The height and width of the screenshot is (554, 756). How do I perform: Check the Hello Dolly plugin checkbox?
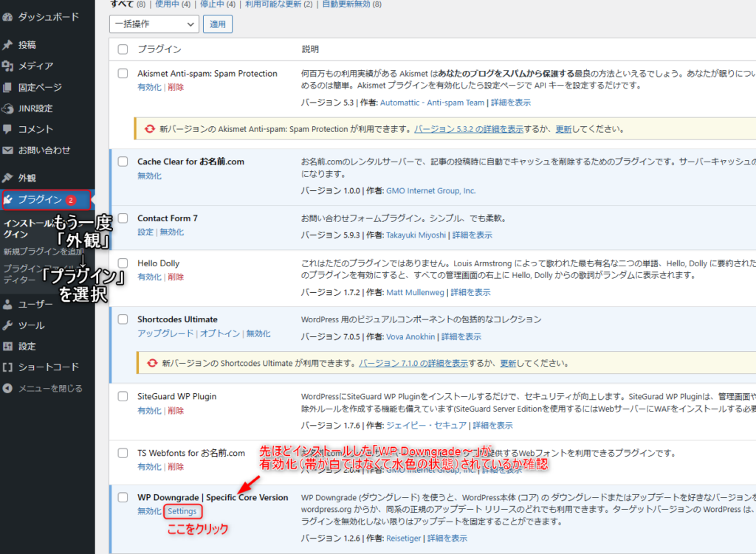pos(123,263)
